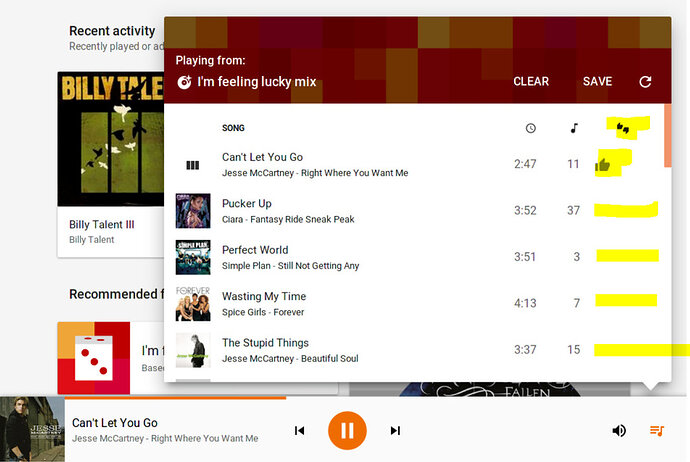Go back to previous track
690x462 pixels.
[299, 430]
